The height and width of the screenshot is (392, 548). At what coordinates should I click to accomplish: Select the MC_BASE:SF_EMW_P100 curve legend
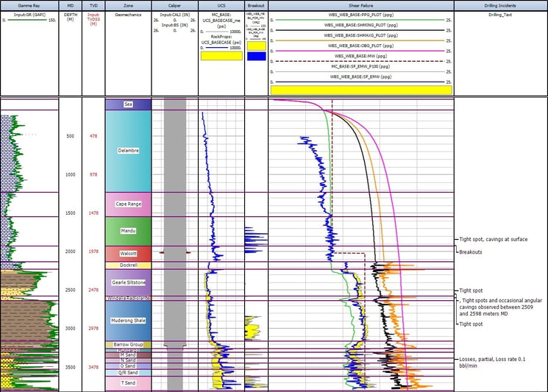(361, 69)
